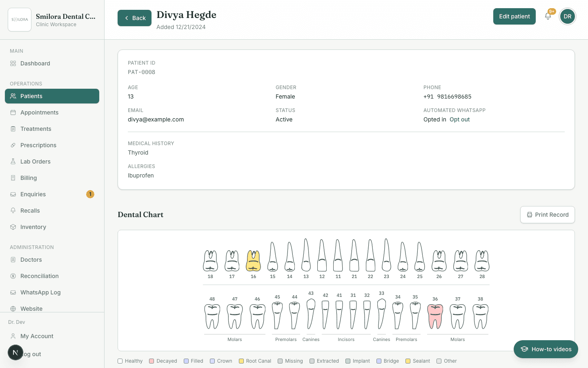Screen dimensions: 588x368
Task: Click the Filled legend swatch
Action: [x=186, y=361]
